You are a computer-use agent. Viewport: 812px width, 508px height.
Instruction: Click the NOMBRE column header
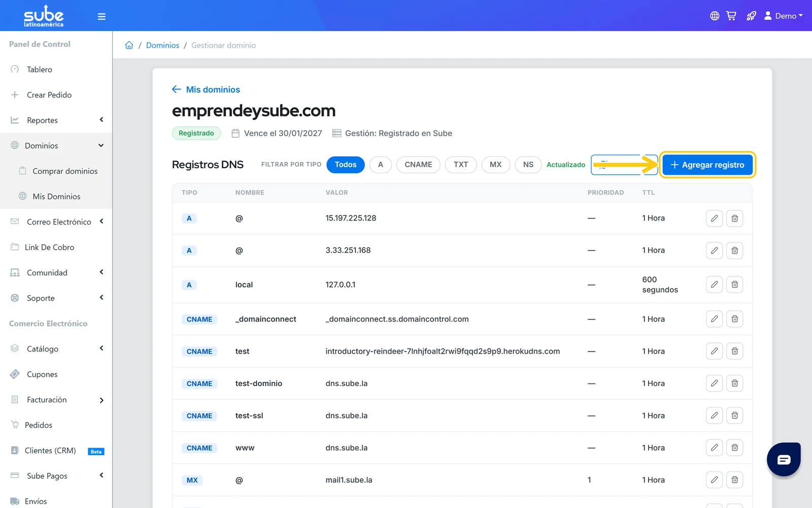(x=250, y=193)
